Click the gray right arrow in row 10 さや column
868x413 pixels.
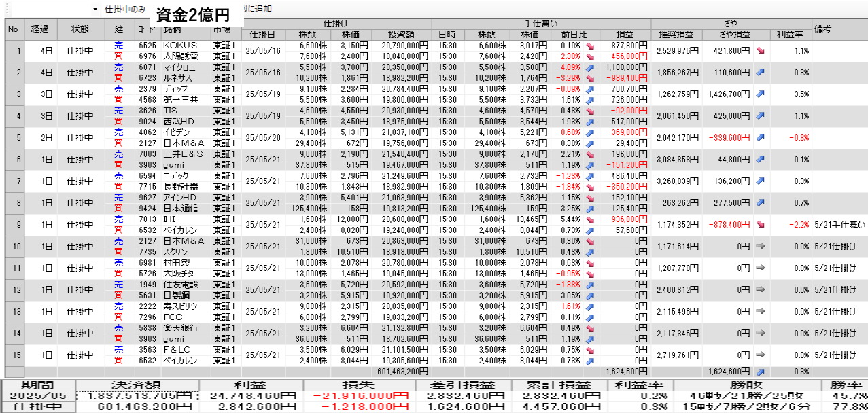(x=760, y=247)
